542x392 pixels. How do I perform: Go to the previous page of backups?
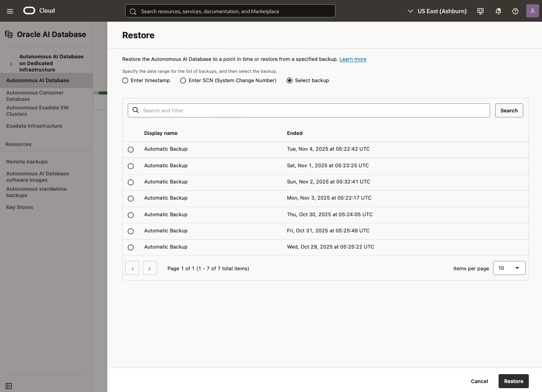(x=132, y=268)
